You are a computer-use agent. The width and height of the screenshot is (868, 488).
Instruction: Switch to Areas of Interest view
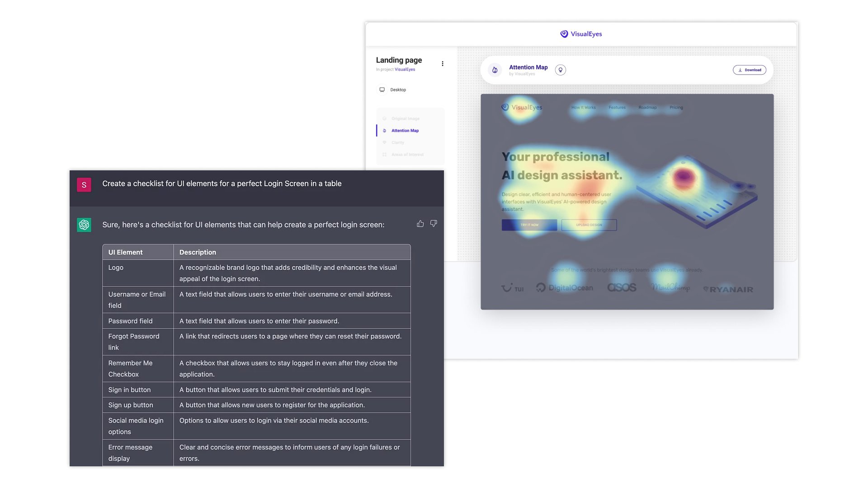(x=407, y=155)
